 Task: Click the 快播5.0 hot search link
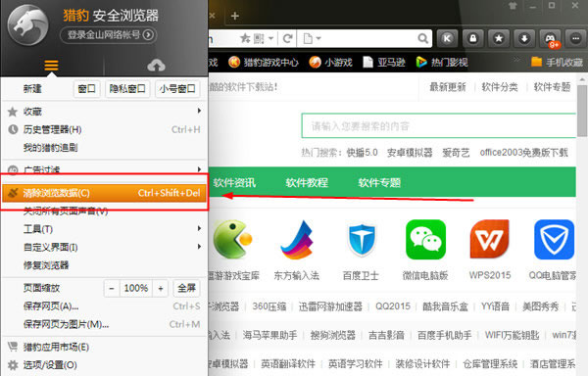click(362, 153)
